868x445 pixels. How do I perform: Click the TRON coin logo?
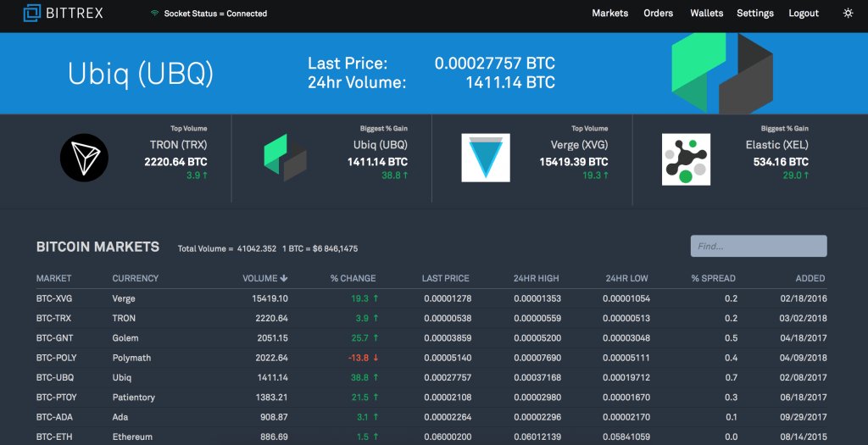pyautogui.click(x=84, y=158)
